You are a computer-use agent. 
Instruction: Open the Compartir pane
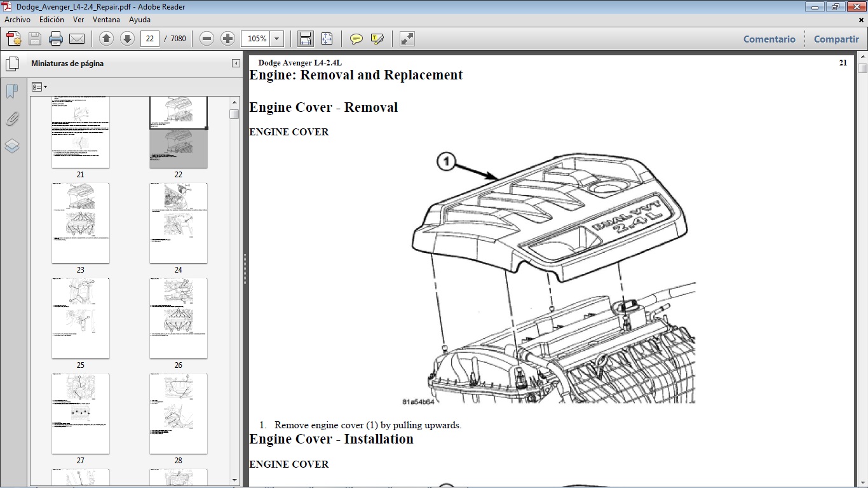click(836, 39)
